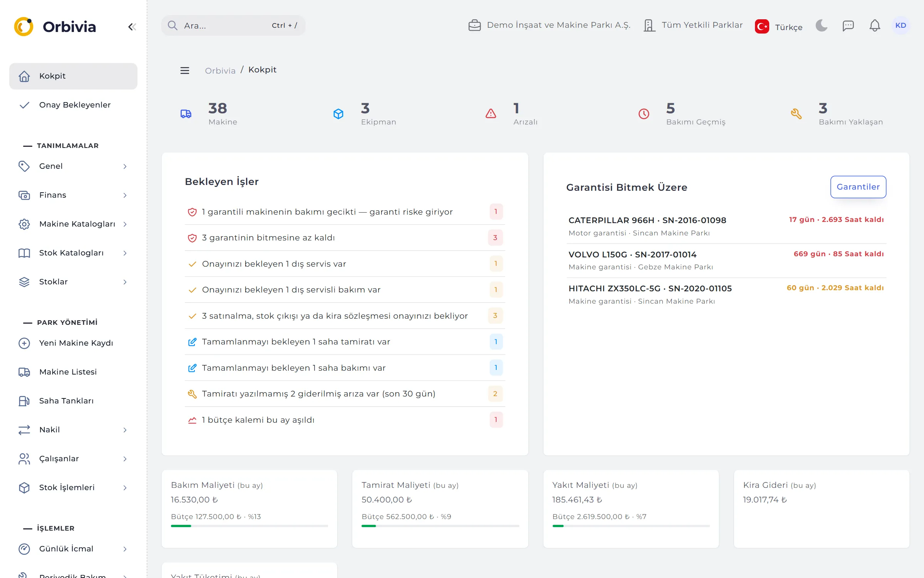Expand the Nakil sidebar item
This screenshot has width=924, height=578.
tap(73, 430)
